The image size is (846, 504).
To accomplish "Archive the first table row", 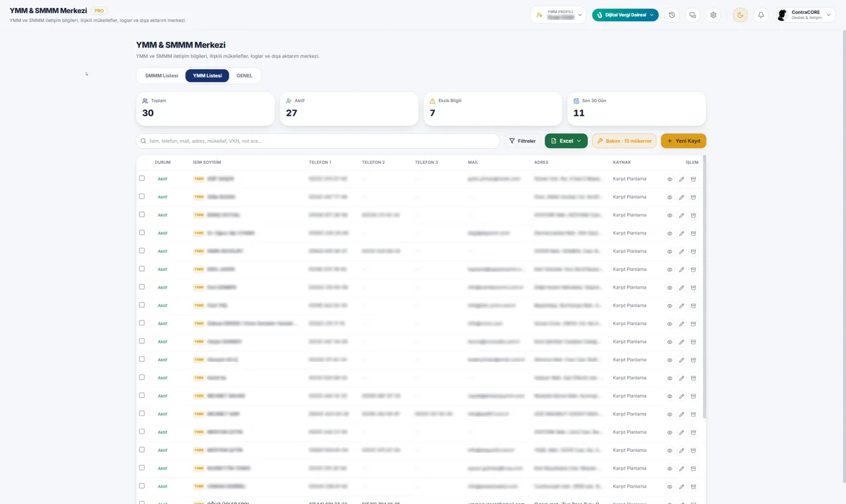I will coord(693,179).
